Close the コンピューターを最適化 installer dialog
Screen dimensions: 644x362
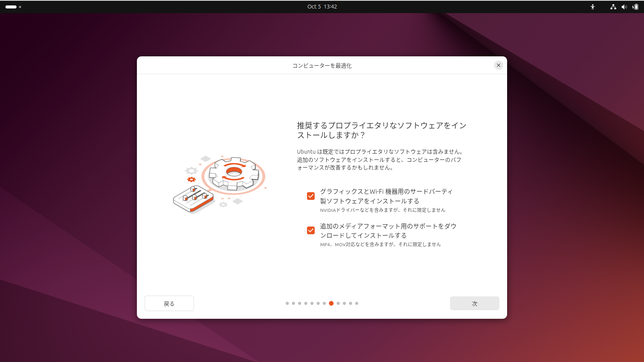[x=499, y=65]
